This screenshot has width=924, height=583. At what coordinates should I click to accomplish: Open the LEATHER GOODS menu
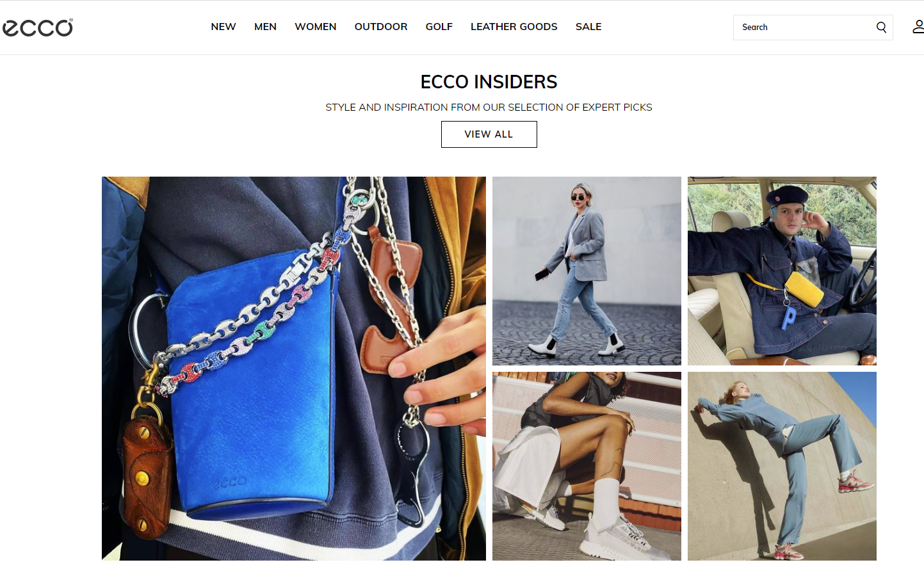click(x=514, y=27)
